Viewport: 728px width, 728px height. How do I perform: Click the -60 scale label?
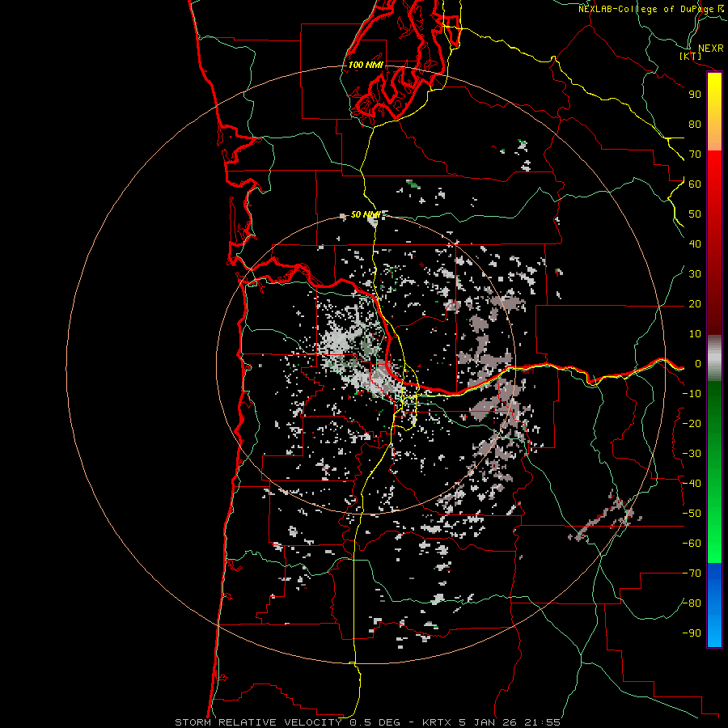[x=692, y=544]
